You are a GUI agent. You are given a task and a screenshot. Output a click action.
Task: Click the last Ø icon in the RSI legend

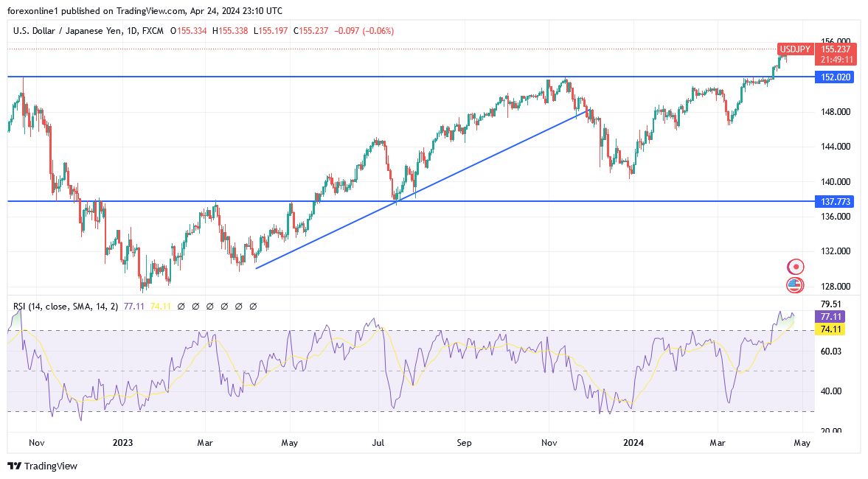253,305
